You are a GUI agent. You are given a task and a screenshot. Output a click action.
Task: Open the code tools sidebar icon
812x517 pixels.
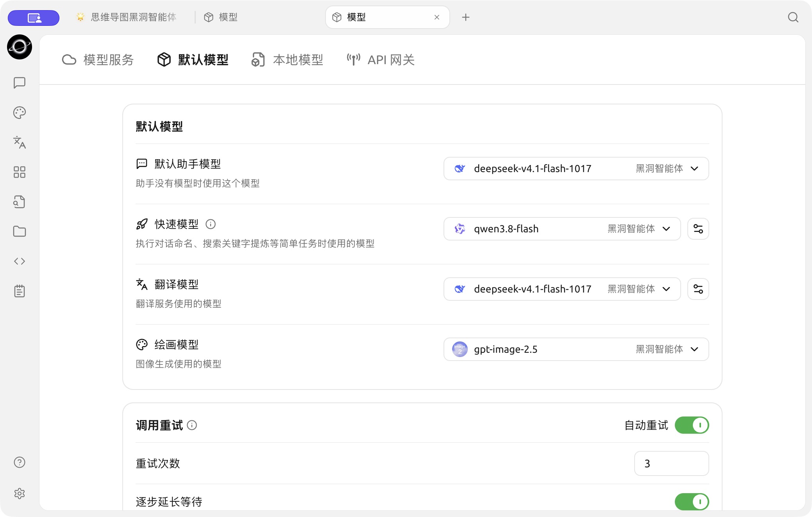click(20, 261)
